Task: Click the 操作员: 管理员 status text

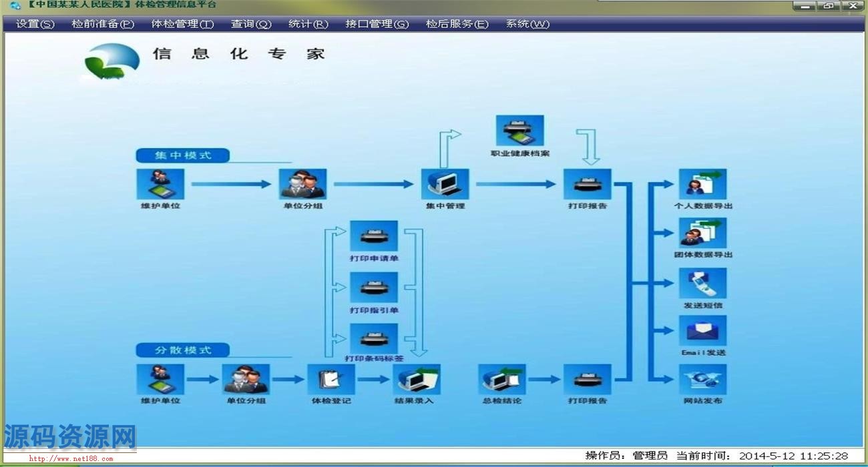Action: 626,456
